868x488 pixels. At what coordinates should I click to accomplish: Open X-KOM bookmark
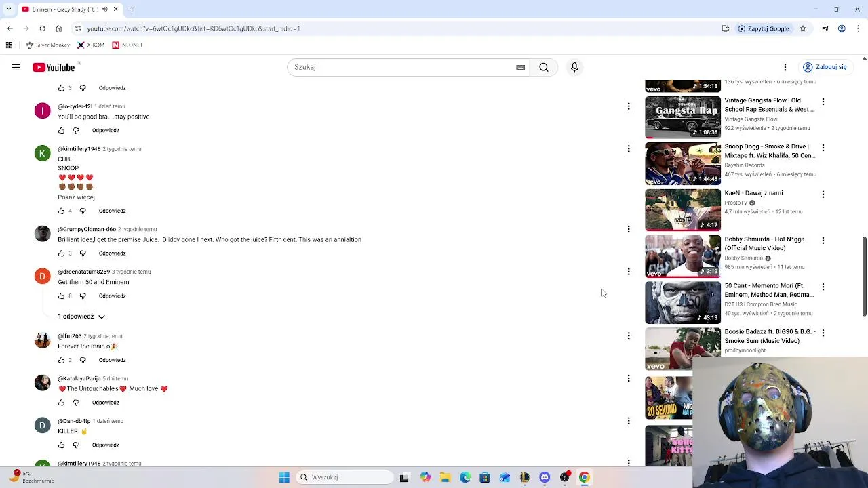point(91,45)
